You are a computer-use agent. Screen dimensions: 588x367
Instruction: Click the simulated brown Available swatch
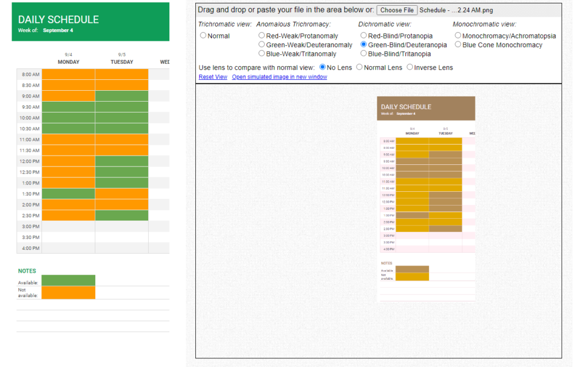coord(412,269)
